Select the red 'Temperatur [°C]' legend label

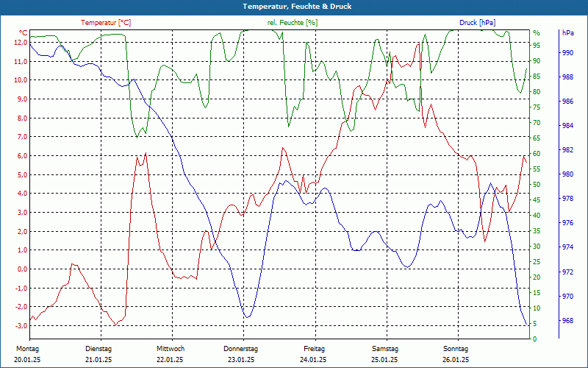coord(106,23)
